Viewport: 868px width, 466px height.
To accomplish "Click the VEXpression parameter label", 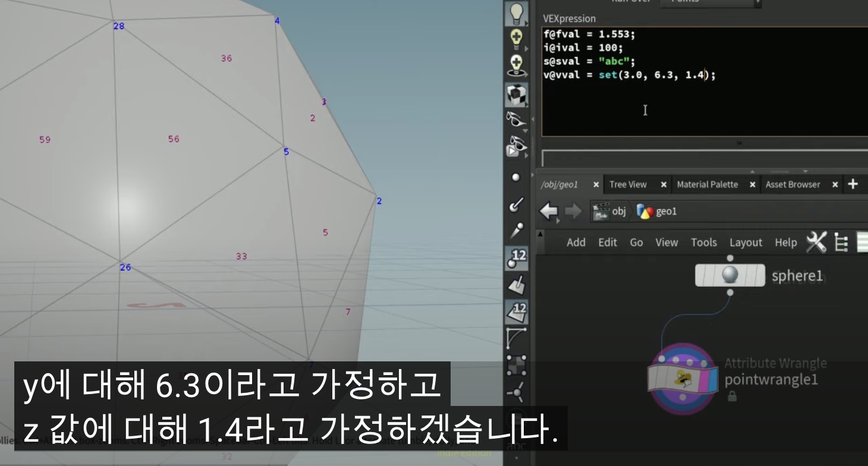I will click(x=570, y=18).
